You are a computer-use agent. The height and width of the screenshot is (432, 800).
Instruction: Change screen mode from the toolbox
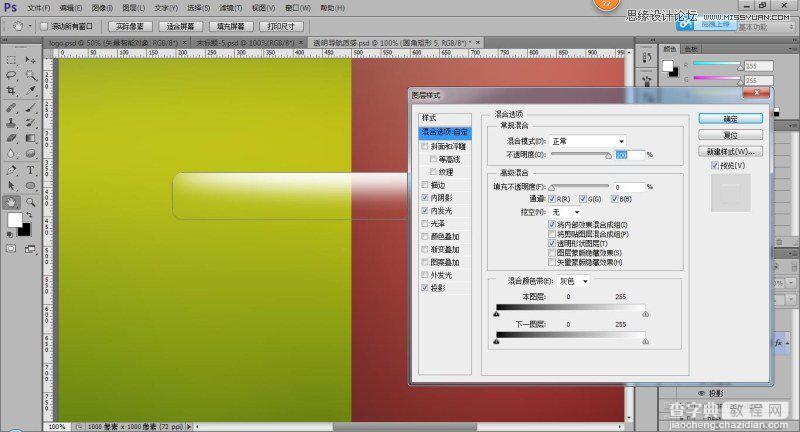(x=31, y=249)
